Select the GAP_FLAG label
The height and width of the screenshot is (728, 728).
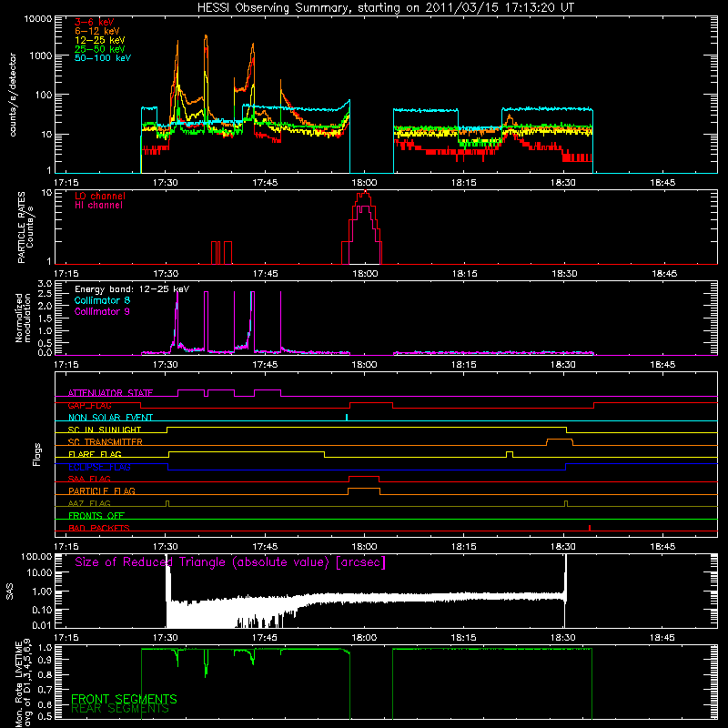(89, 405)
